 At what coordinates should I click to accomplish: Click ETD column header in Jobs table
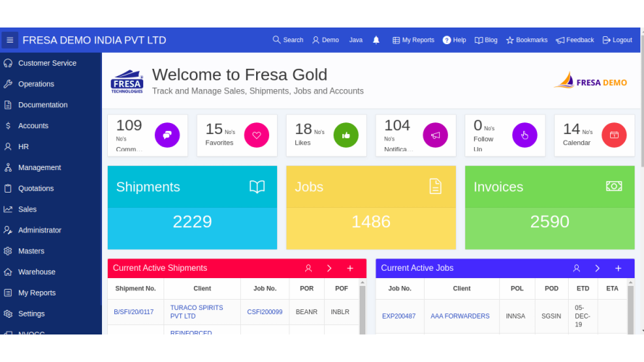click(x=582, y=288)
